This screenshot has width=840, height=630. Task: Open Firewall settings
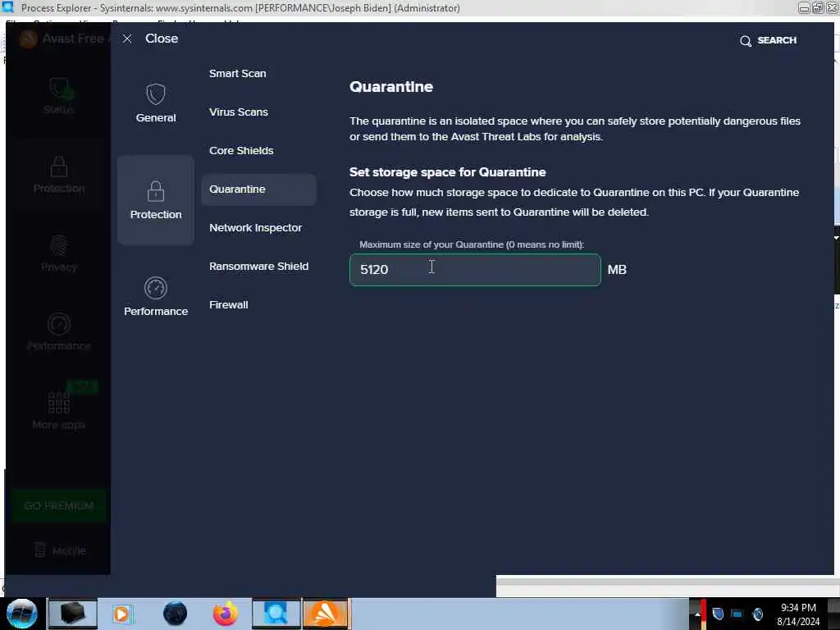point(229,305)
